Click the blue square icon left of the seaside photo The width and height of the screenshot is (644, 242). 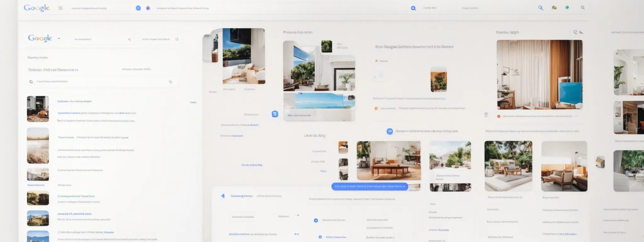click(275, 114)
